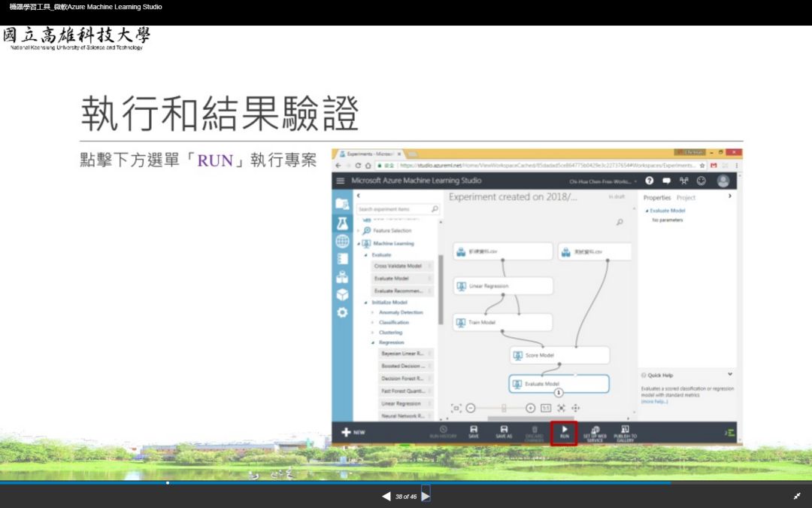The image size is (812, 508).
Task: Collapse the Regression node
Action: pos(372,342)
